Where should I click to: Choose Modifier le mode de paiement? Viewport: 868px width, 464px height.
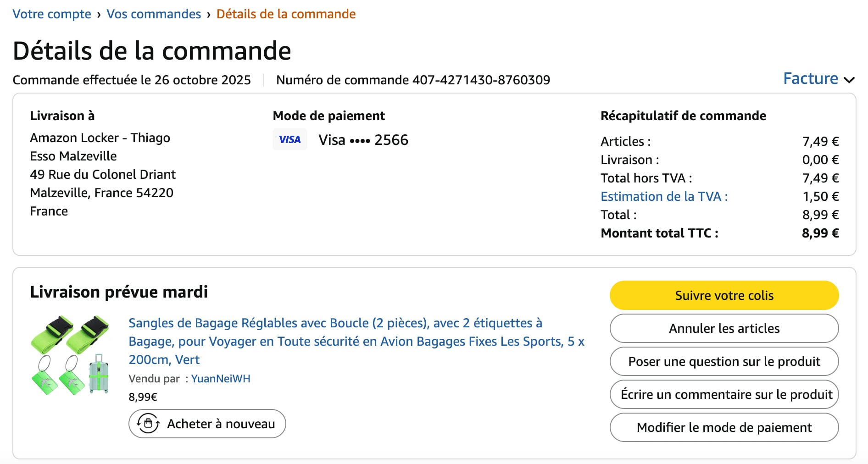pos(724,427)
